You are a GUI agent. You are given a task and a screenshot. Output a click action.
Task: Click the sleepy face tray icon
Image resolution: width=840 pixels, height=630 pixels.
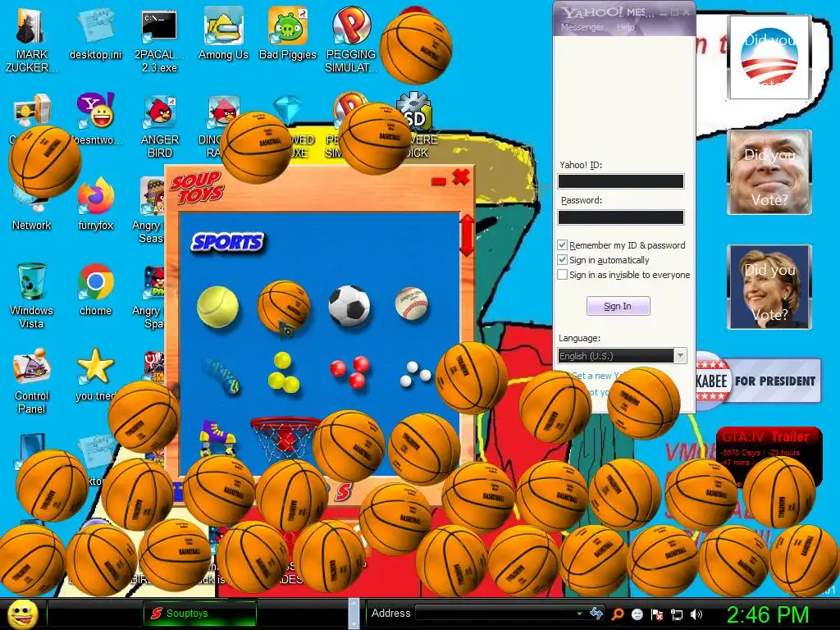tap(637, 614)
